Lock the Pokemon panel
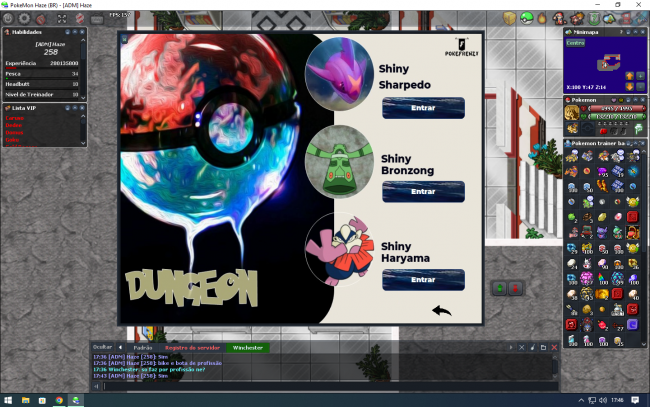The width and height of the screenshot is (650, 407). (x=628, y=100)
